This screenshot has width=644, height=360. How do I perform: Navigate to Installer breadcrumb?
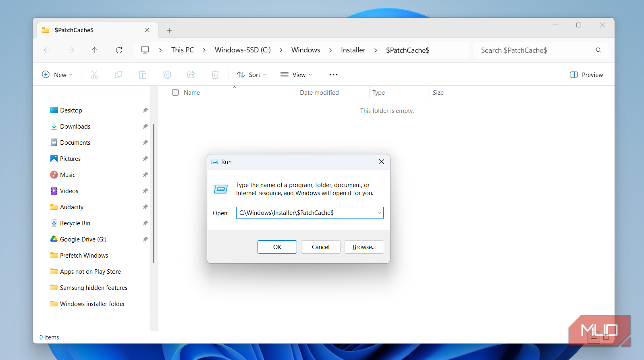353,50
